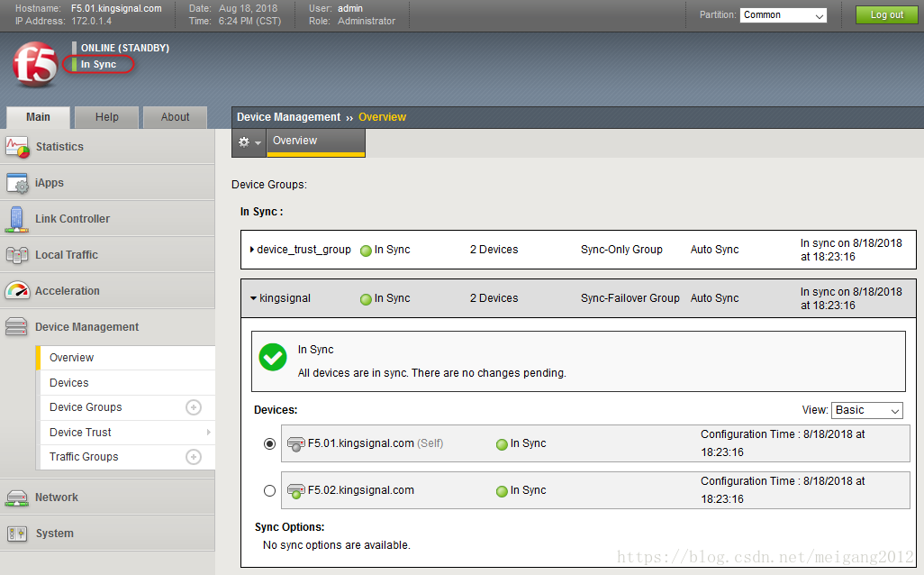Select the Overview tab

pos(316,142)
